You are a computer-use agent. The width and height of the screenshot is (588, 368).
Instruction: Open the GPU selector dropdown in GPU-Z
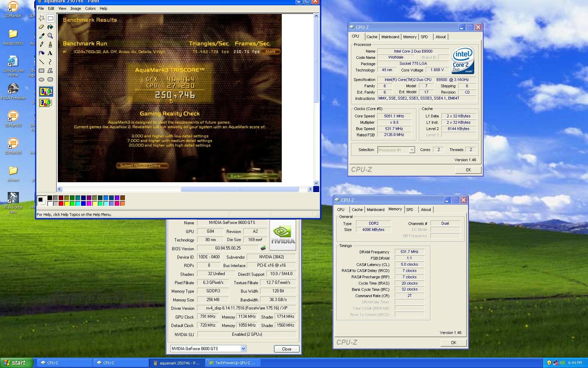tap(243, 348)
